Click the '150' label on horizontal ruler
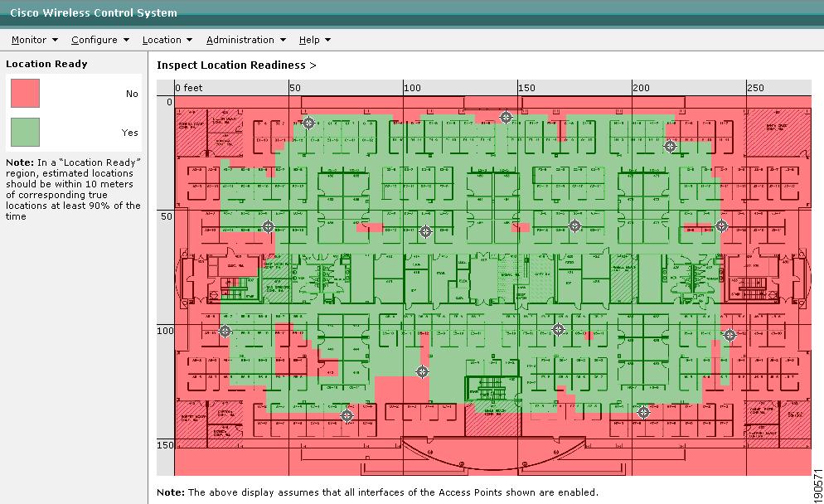This screenshot has width=824, height=504. coord(527,88)
